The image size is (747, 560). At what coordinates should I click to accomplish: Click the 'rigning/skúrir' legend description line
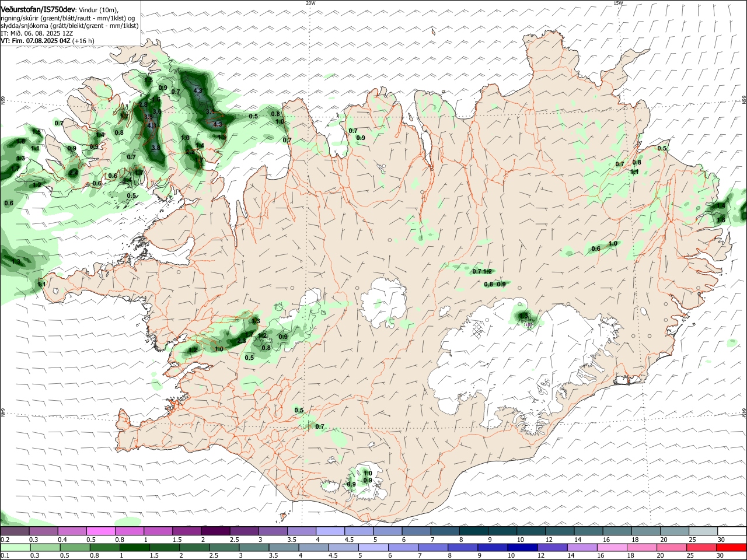[x=68, y=18]
